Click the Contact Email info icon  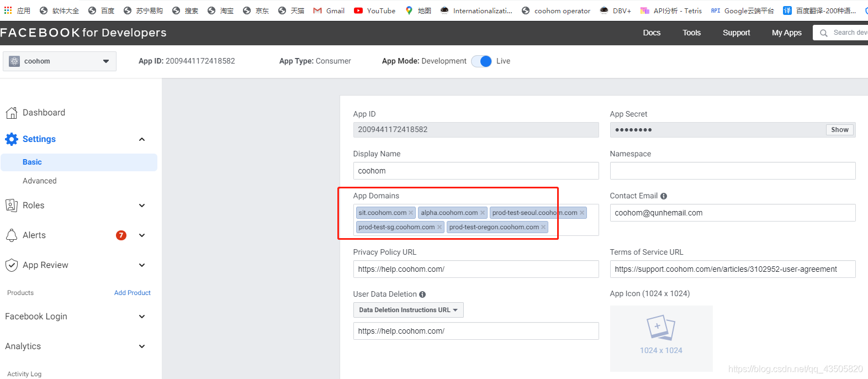coord(664,196)
